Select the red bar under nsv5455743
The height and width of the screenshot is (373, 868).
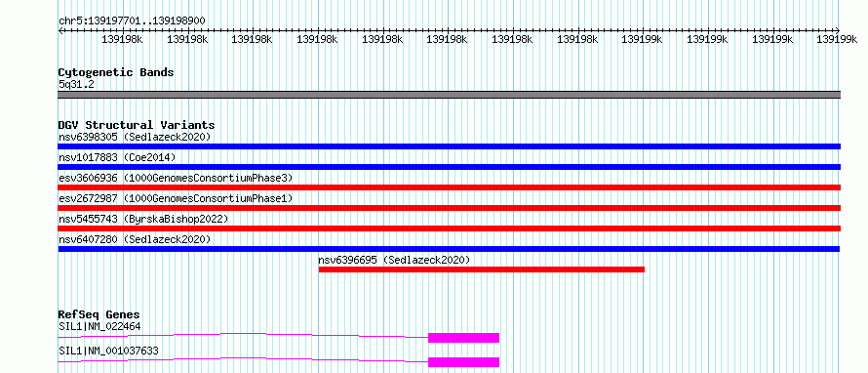click(450, 228)
